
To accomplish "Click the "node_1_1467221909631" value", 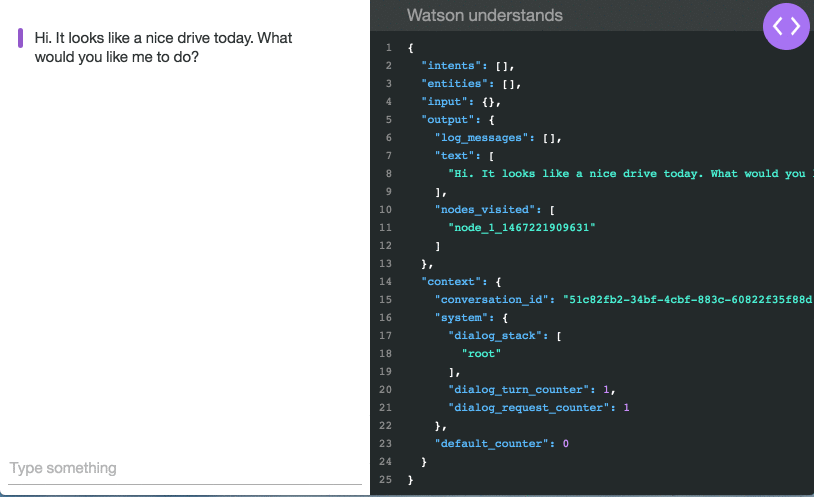I will 522,227.
